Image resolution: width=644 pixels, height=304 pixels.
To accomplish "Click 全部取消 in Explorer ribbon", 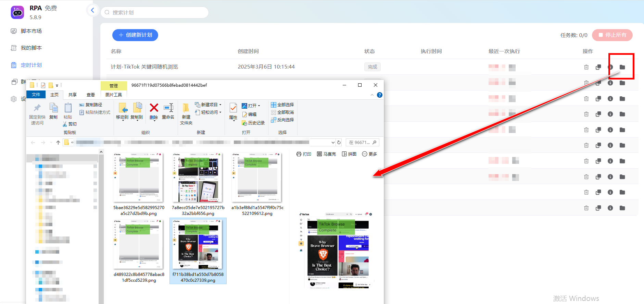I will [x=282, y=112].
